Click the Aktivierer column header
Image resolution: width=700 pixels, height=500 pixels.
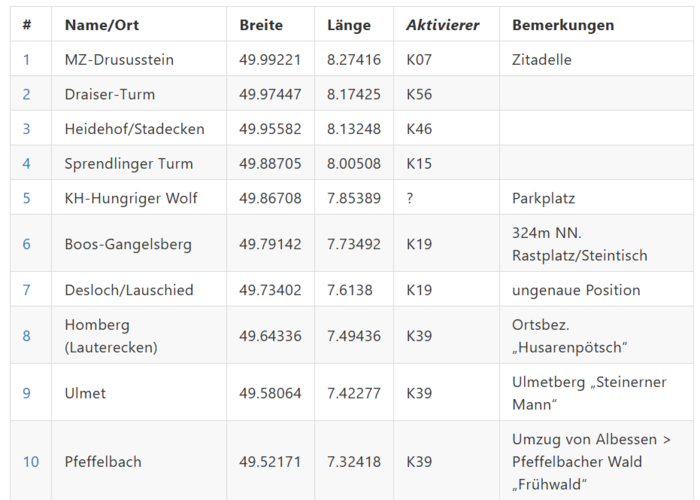pos(443,25)
